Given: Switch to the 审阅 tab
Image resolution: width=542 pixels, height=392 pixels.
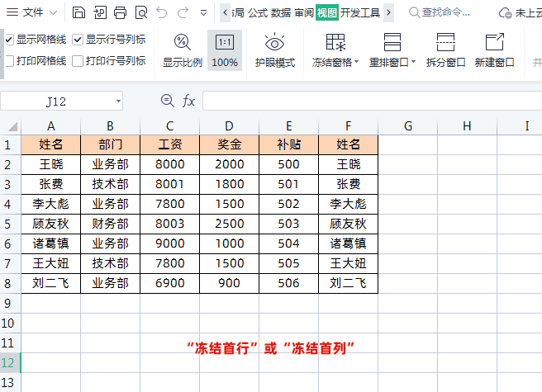Looking at the screenshot, I should pos(304,12).
